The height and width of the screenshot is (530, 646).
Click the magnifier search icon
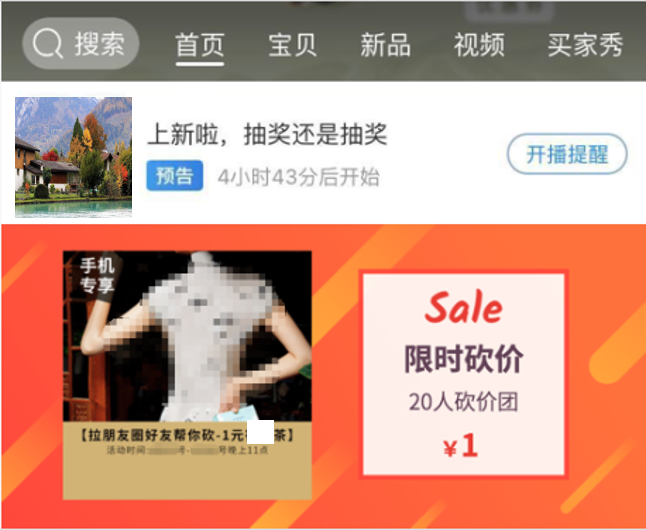(48, 44)
